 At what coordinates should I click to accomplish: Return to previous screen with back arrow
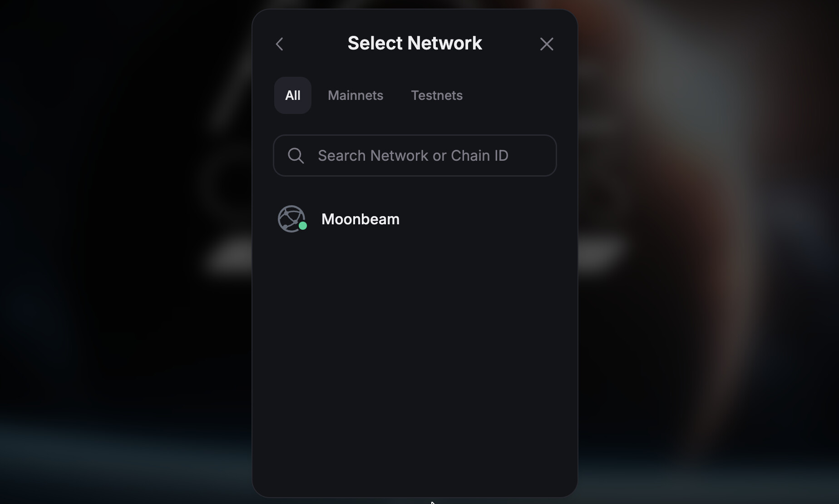[279, 44]
